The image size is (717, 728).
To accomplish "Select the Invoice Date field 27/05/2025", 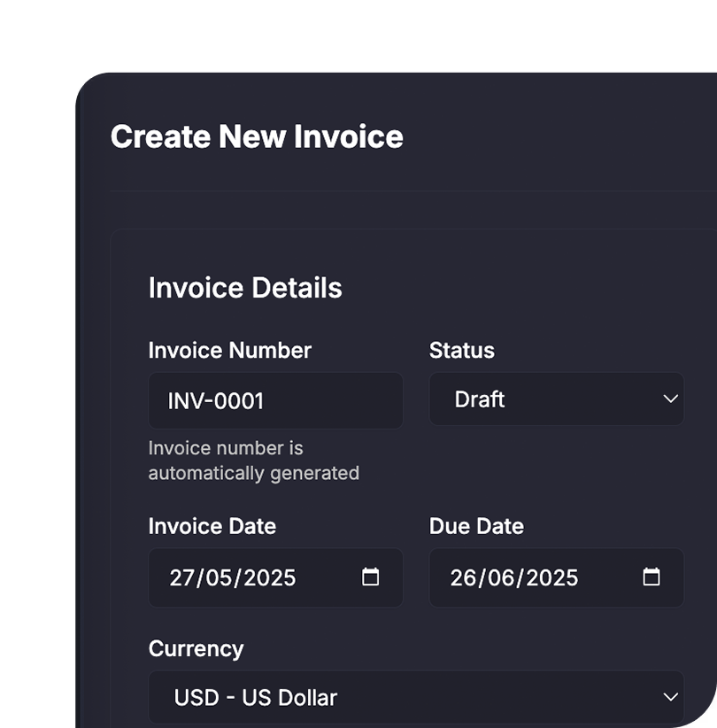I will click(275, 577).
